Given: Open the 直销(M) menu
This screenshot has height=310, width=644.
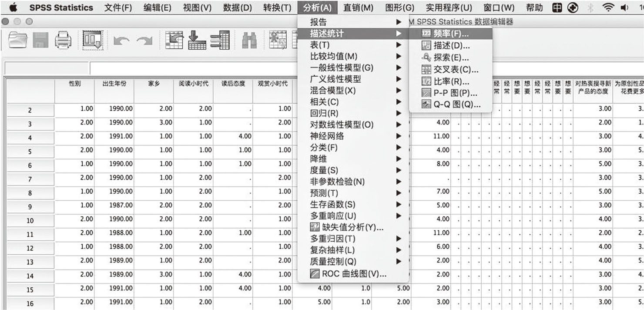Looking at the screenshot, I should (358, 7).
